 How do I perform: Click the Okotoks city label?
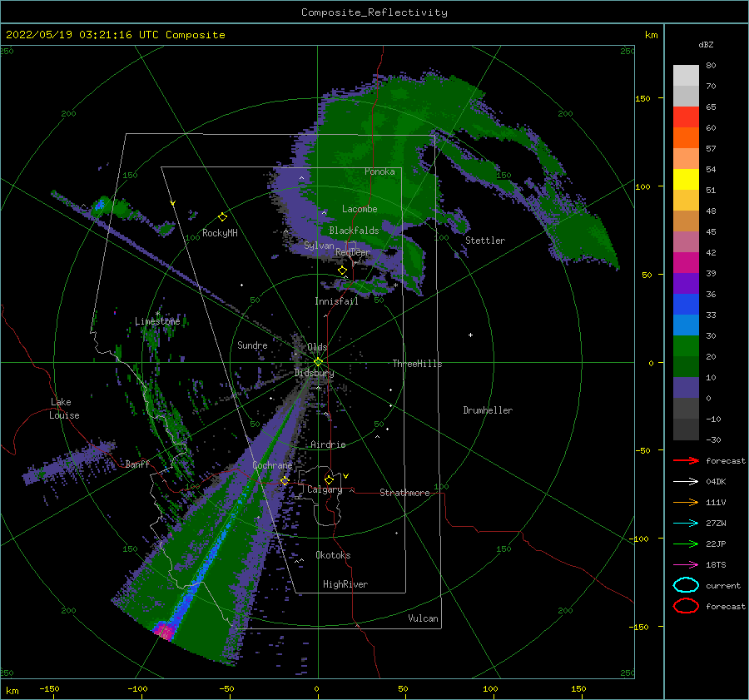[333, 555]
